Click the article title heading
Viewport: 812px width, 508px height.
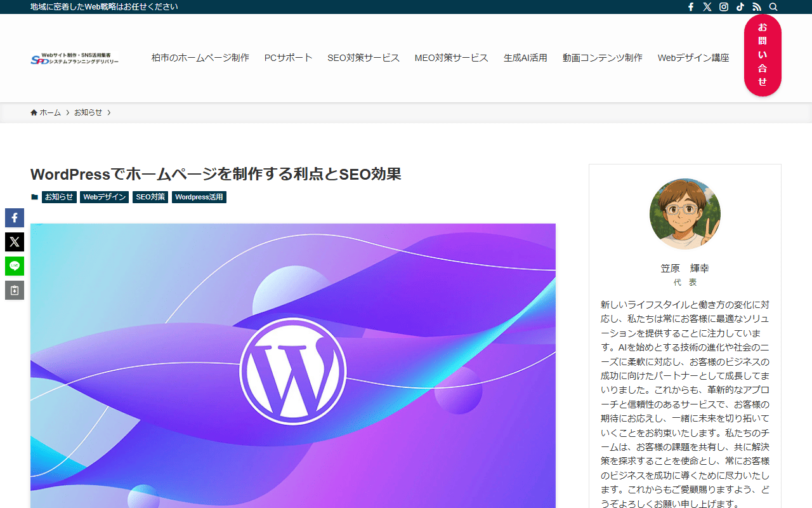click(x=216, y=174)
